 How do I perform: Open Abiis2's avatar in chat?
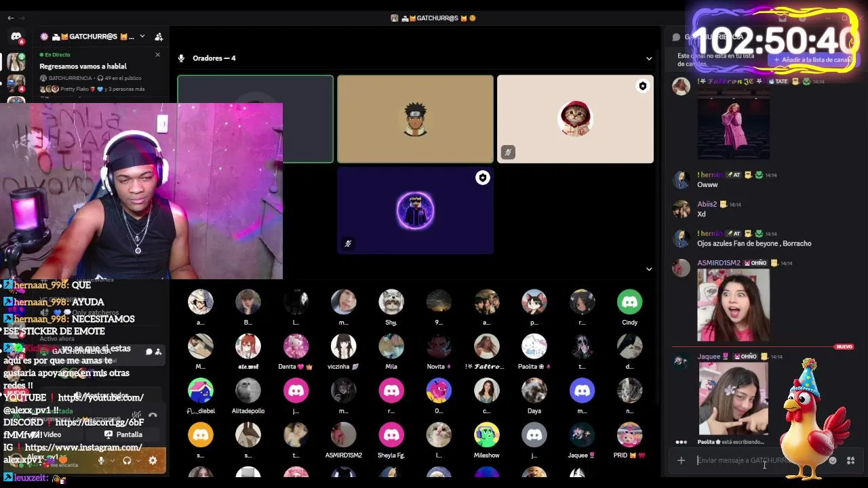pyautogui.click(x=681, y=209)
